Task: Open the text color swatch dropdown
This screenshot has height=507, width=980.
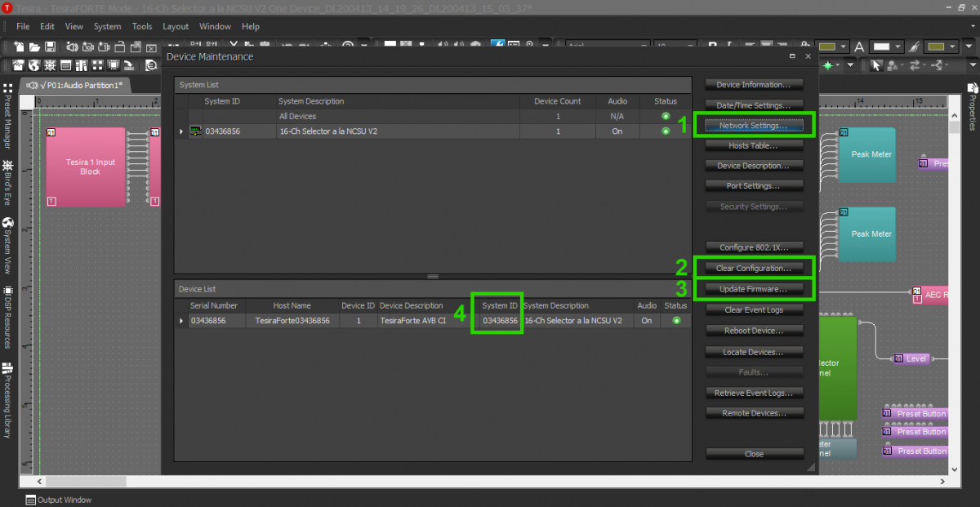Action: pyautogui.click(x=898, y=47)
